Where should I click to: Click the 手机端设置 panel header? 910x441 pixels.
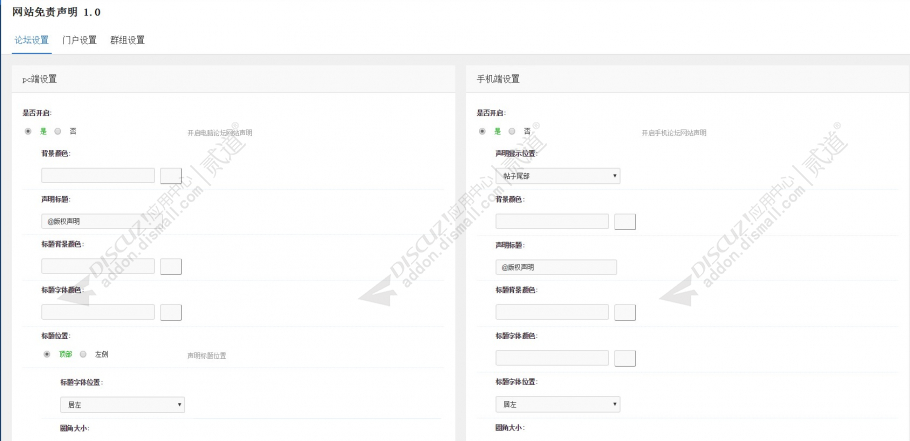coord(687,79)
